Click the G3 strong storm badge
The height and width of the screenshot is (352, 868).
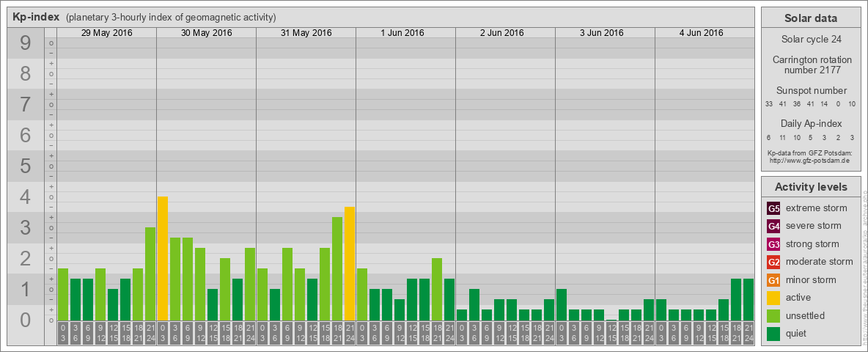[x=773, y=244]
